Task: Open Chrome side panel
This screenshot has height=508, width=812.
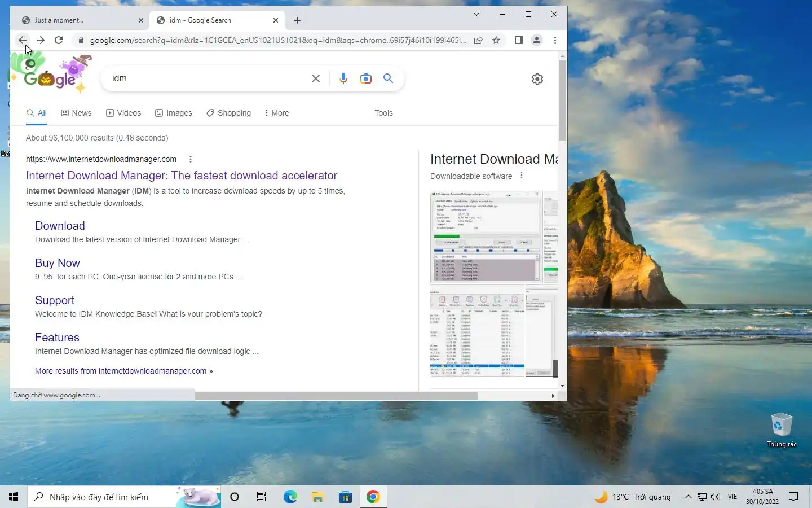Action: pos(519,40)
